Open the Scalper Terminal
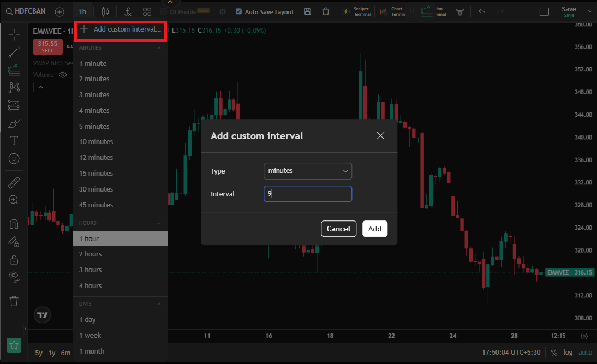This screenshot has width=597, height=364. point(357,11)
